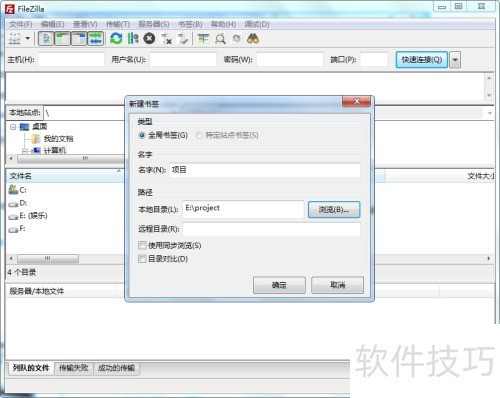Toggle directory comparison icon
Image resolution: width=500 pixels, height=398 pixels.
(220, 39)
